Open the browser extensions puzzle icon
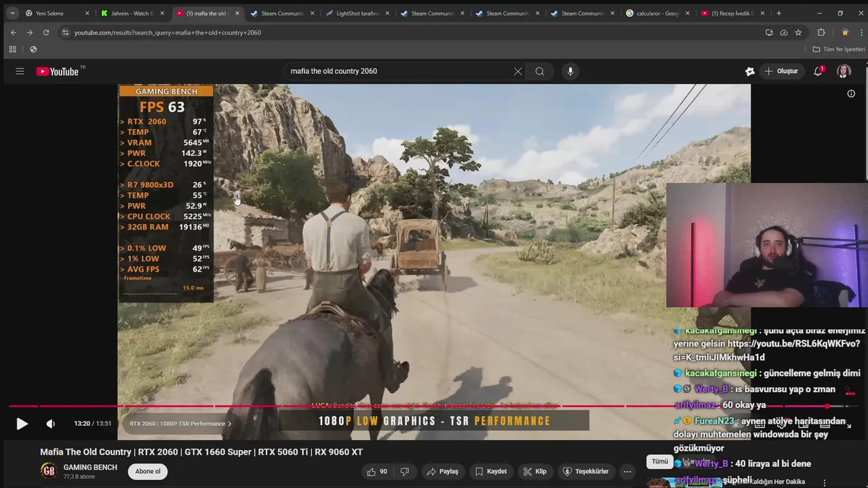 [x=821, y=33]
